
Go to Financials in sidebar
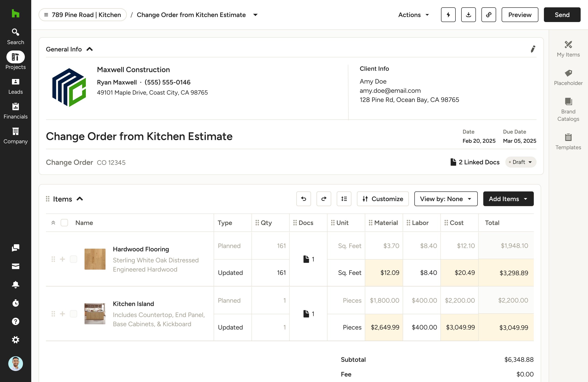pyautogui.click(x=16, y=111)
